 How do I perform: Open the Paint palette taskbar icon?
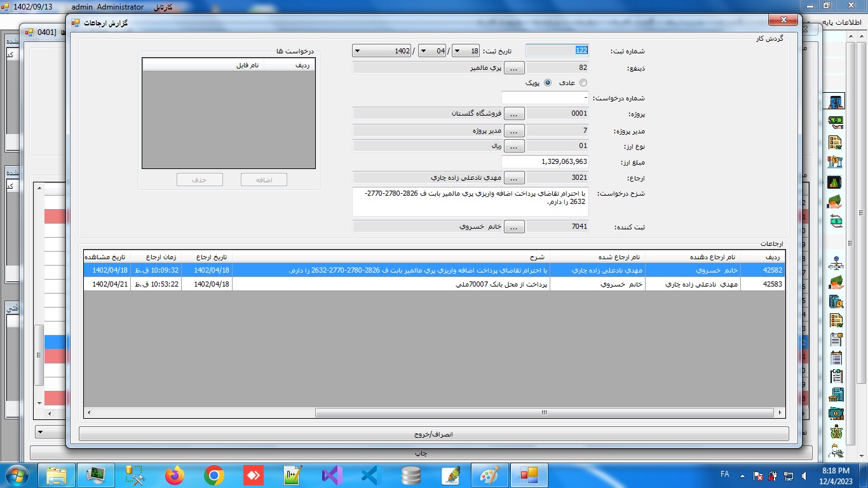tap(489, 475)
